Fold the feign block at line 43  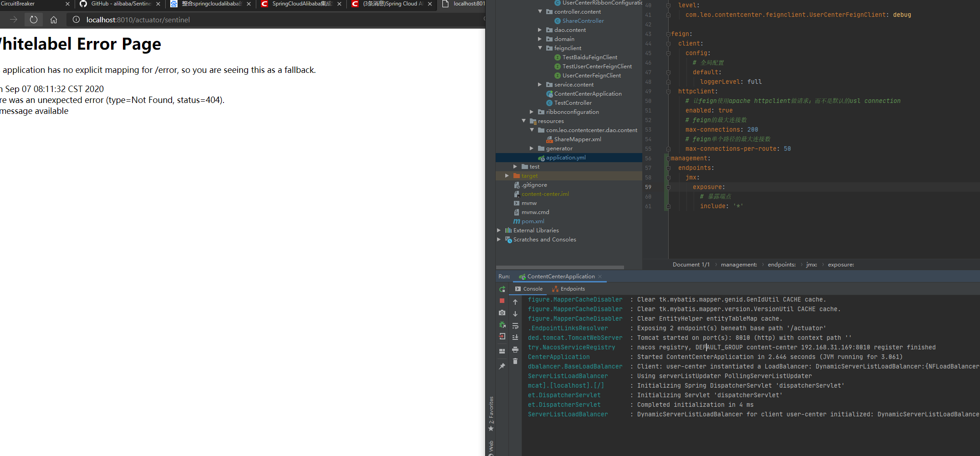coord(668,34)
